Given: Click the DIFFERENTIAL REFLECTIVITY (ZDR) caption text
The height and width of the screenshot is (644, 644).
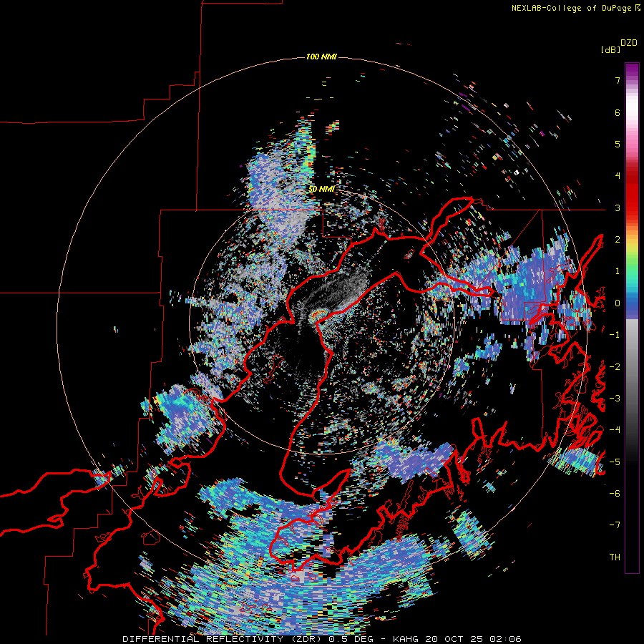Looking at the screenshot, I should pyautogui.click(x=223, y=639).
